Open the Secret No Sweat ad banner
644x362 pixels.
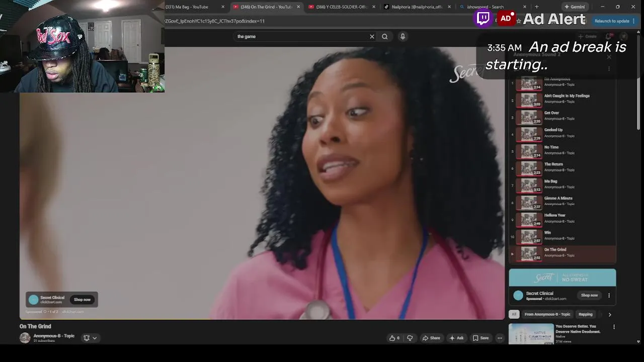pyautogui.click(x=562, y=278)
